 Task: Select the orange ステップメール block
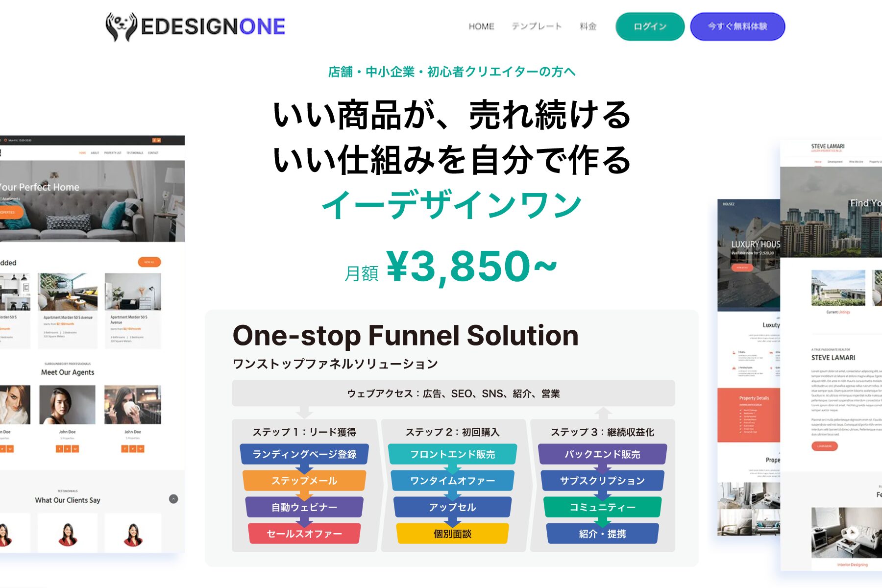304,481
